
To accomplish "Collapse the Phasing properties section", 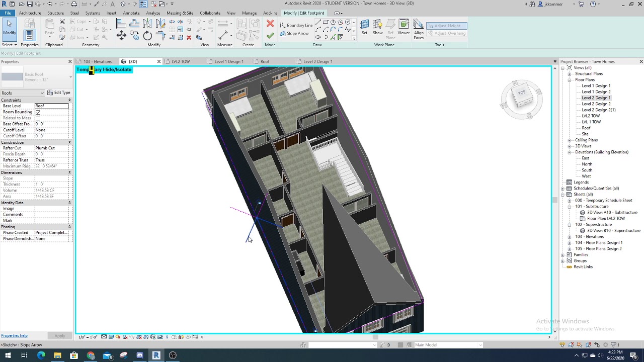I will (x=70, y=227).
